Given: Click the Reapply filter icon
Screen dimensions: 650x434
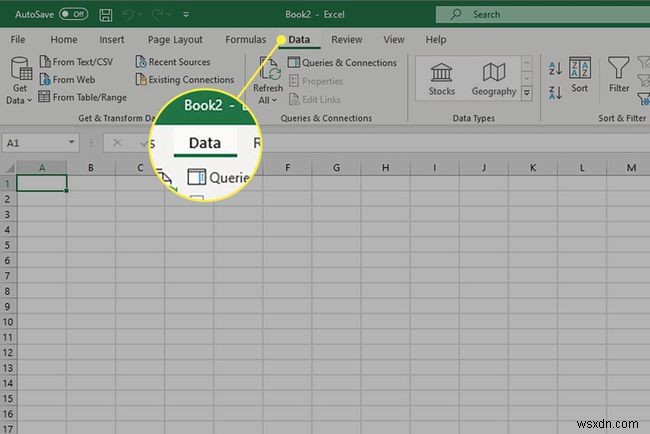Looking at the screenshot, I should point(644,80).
